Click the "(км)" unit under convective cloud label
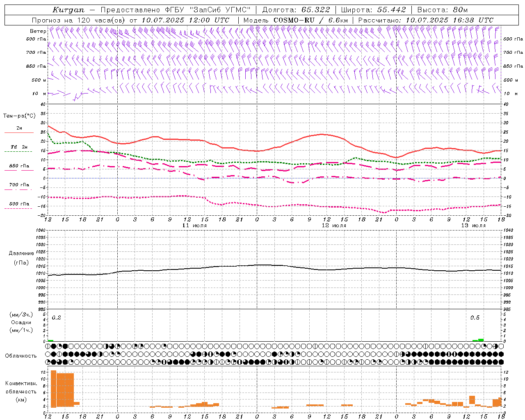 click(21, 399)
